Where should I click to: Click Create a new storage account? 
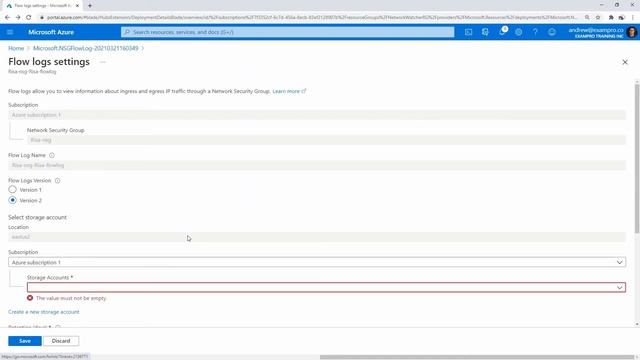point(44,312)
